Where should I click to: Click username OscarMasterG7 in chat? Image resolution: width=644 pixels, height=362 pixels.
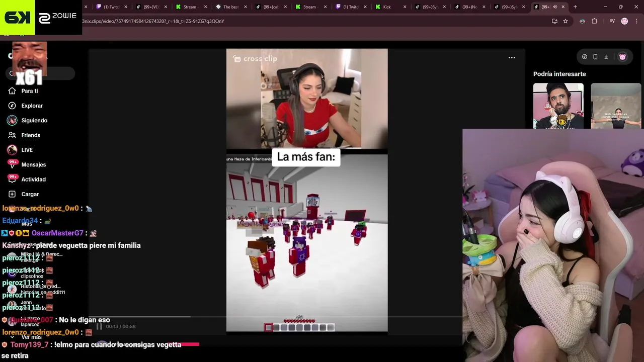click(57, 233)
